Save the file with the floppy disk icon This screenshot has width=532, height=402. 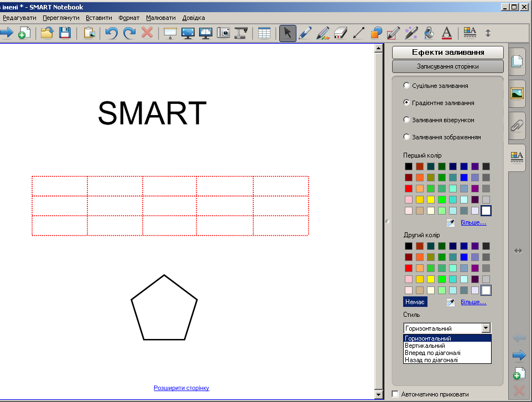click(65, 33)
